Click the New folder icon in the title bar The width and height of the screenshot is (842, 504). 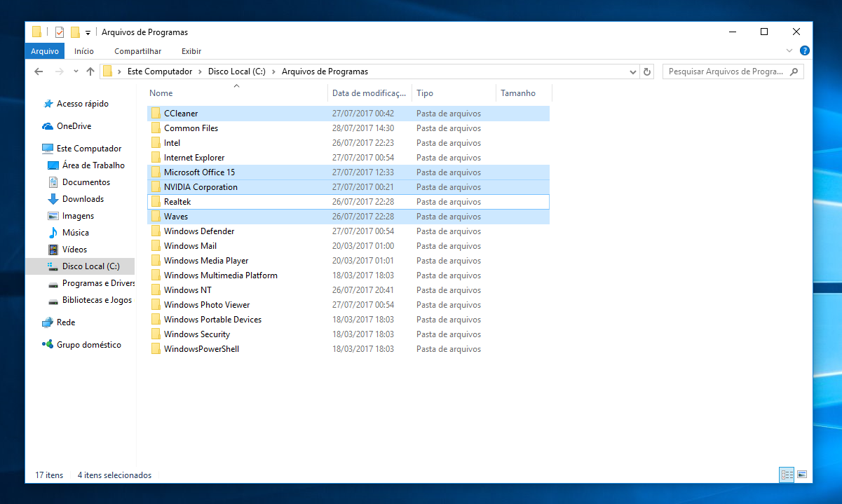coord(75,32)
